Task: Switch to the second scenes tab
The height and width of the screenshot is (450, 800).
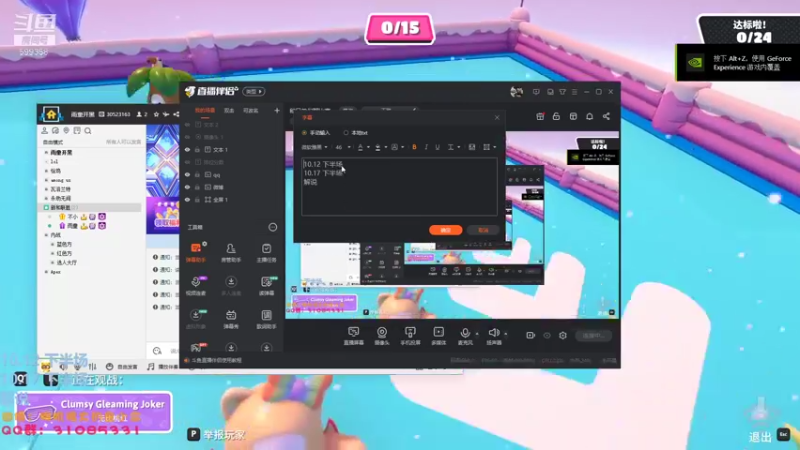Action: point(229,110)
